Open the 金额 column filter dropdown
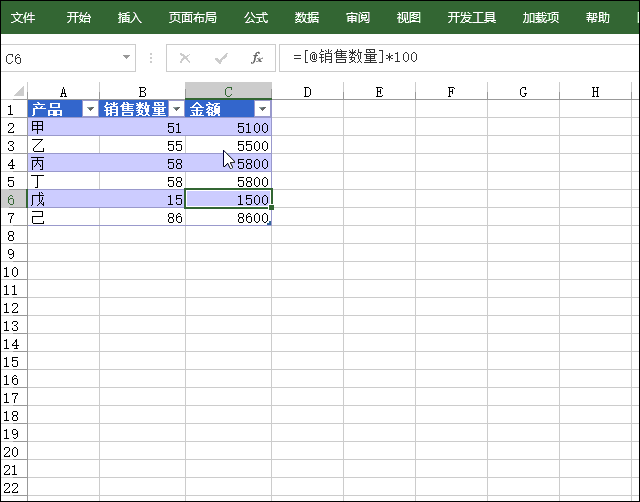This screenshot has width=640, height=502. pyautogui.click(x=262, y=109)
